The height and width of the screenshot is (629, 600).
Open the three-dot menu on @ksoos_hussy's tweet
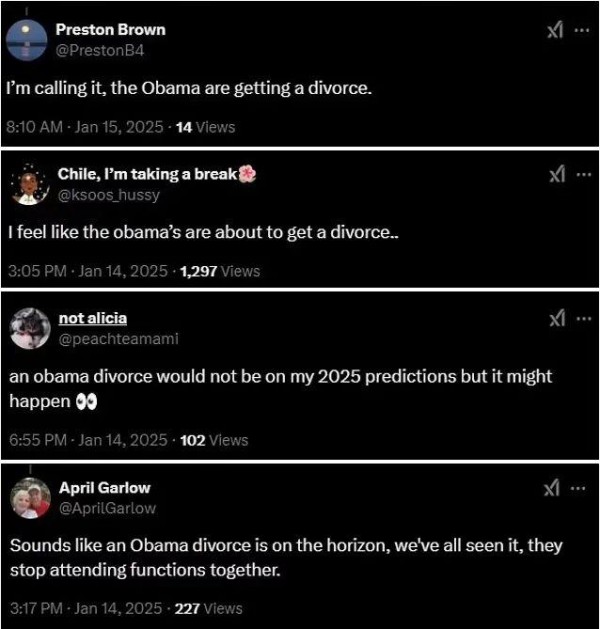[x=580, y=175]
